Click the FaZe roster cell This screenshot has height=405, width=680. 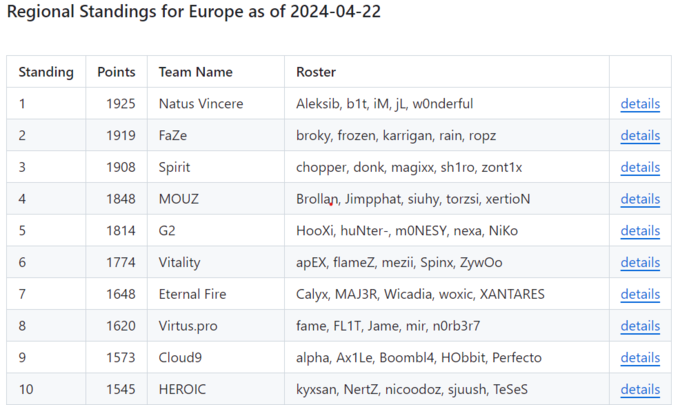click(396, 136)
